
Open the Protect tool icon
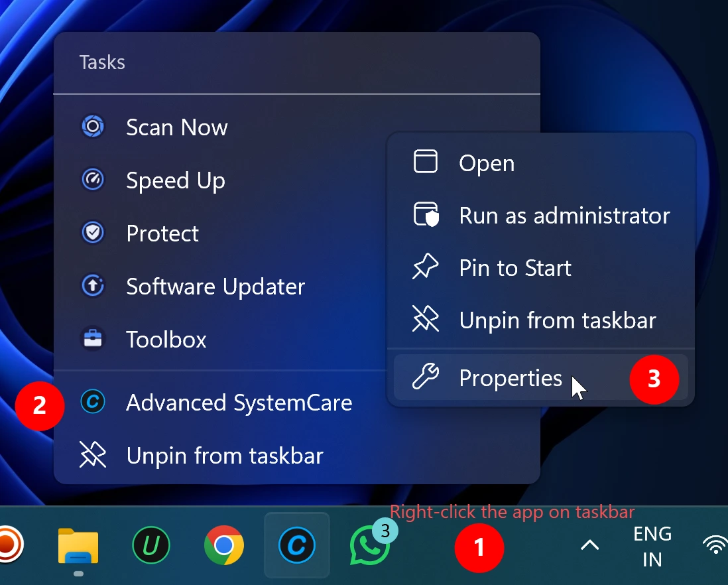[93, 233]
